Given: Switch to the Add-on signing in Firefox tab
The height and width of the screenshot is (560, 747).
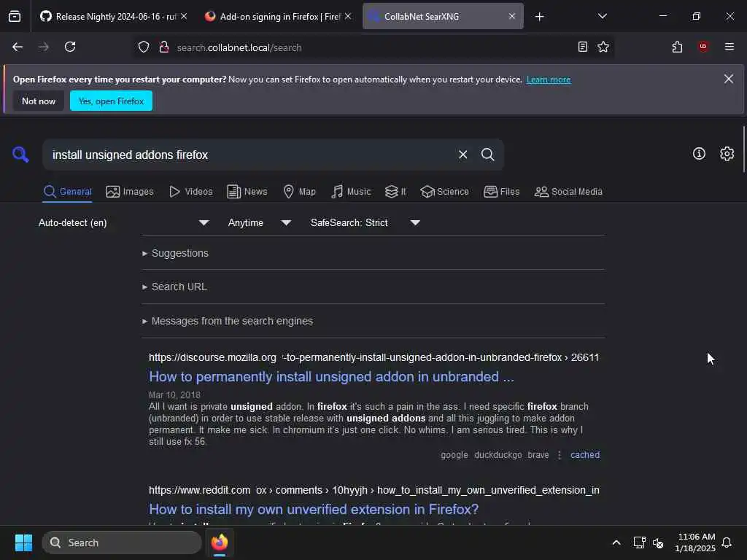Looking at the screenshot, I should pyautogui.click(x=278, y=17).
